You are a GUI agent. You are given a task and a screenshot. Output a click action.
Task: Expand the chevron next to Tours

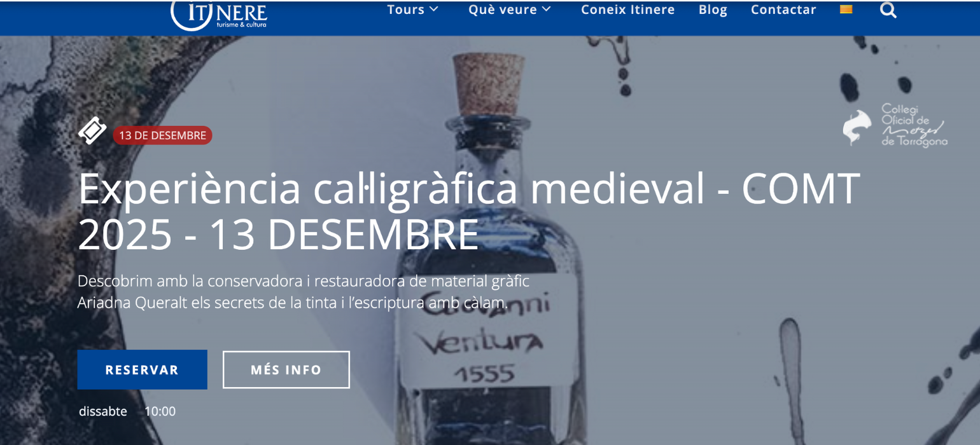tap(434, 10)
